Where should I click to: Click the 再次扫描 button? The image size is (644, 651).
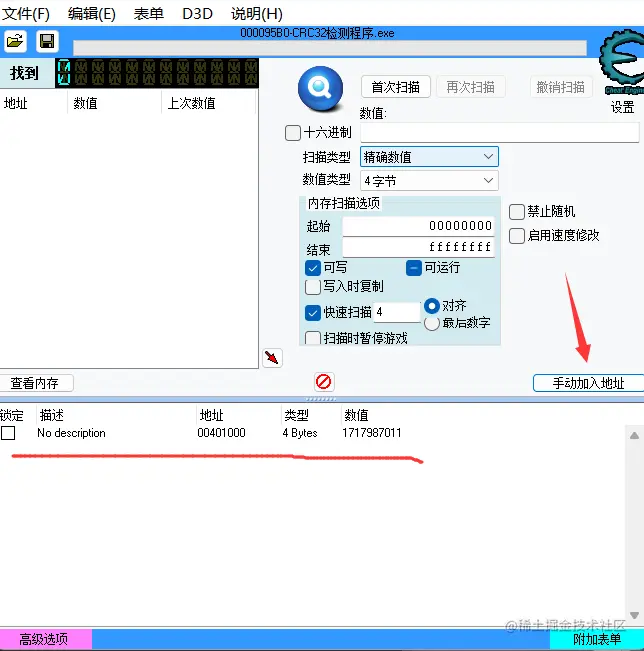pyautogui.click(x=470, y=87)
